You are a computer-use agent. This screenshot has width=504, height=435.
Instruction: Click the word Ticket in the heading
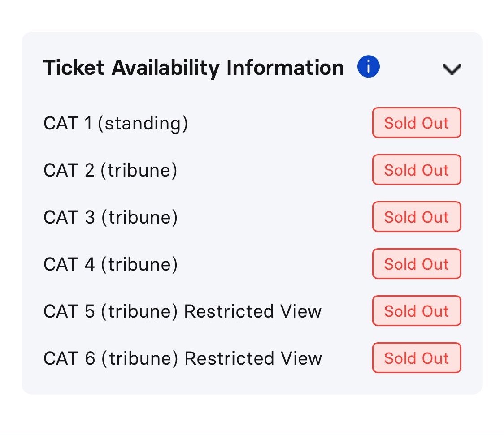pos(74,68)
